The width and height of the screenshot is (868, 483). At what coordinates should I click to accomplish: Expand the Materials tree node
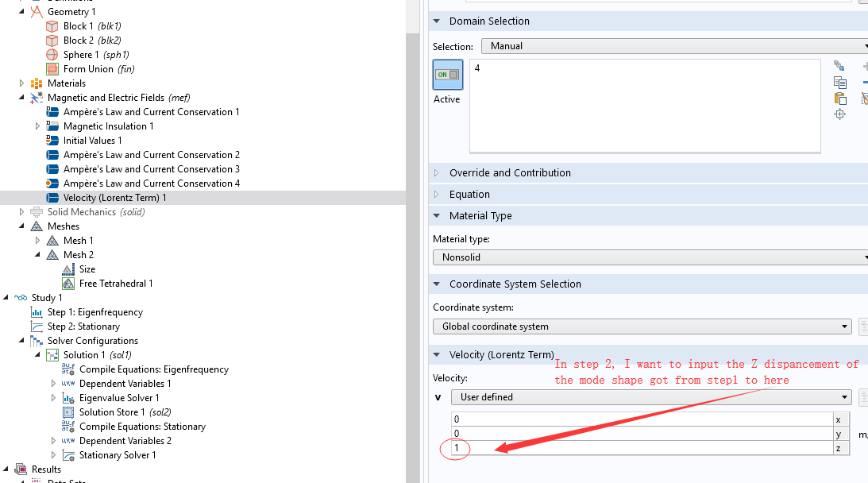tap(22, 83)
